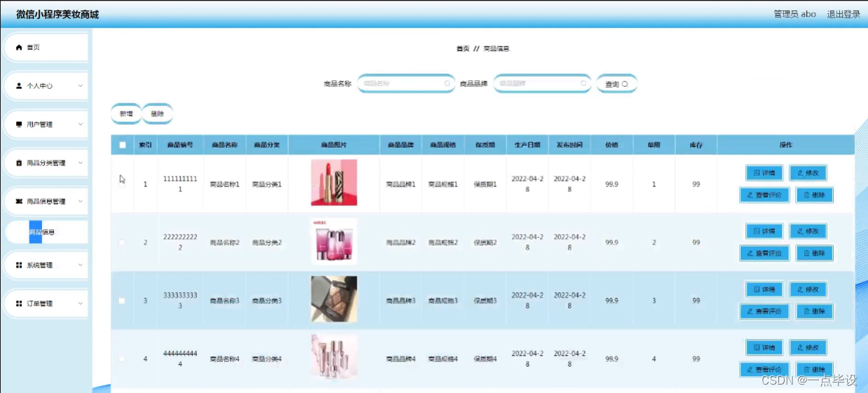
Task: Click the 价格 column header
Action: 612,145
